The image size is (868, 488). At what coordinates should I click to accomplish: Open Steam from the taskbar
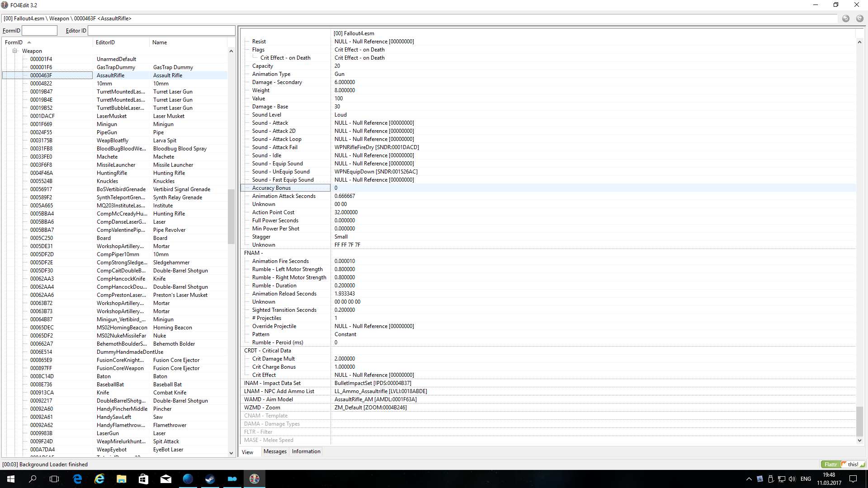pyautogui.click(x=210, y=479)
